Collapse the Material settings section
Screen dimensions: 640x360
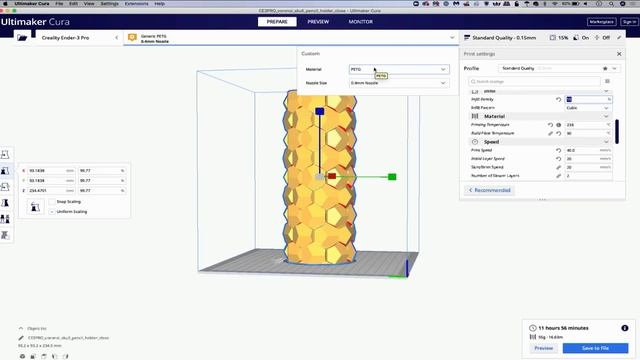pos(606,116)
